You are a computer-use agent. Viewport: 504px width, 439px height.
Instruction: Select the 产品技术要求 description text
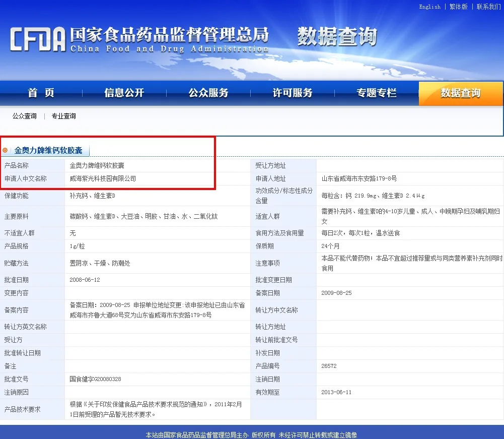pos(156,409)
